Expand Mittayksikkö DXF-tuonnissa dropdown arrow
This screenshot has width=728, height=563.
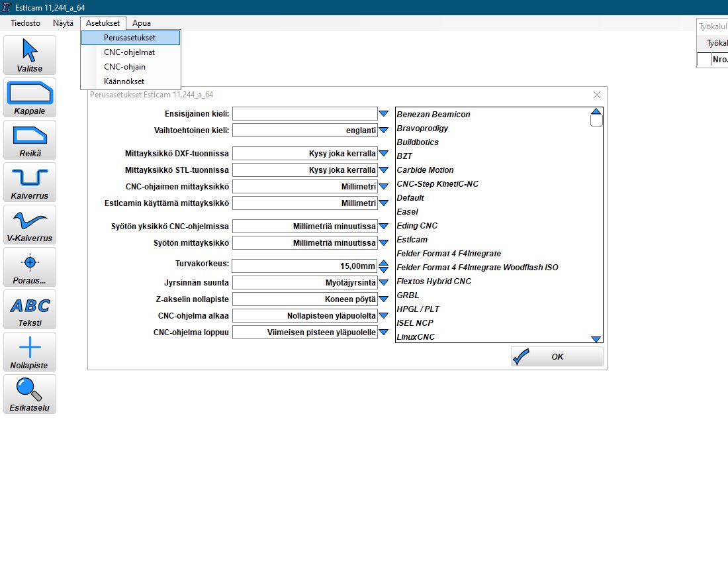[383, 153]
